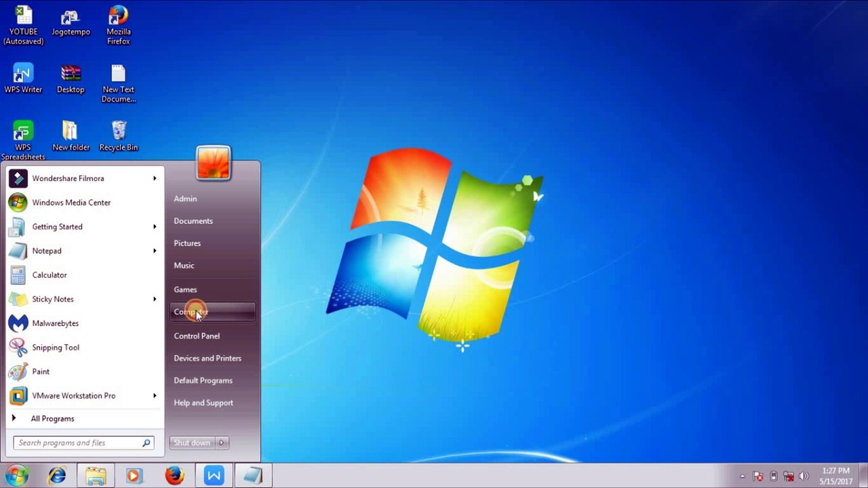The image size is (868, 488).
Task: Expand Notepad recent files arrow
Action: click(x=155, y=251)
